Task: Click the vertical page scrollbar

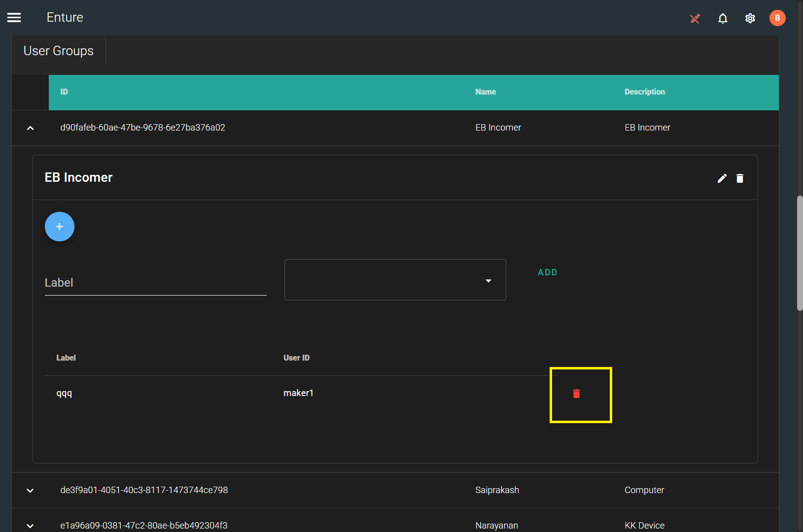Action: click(x=800, y=253)
